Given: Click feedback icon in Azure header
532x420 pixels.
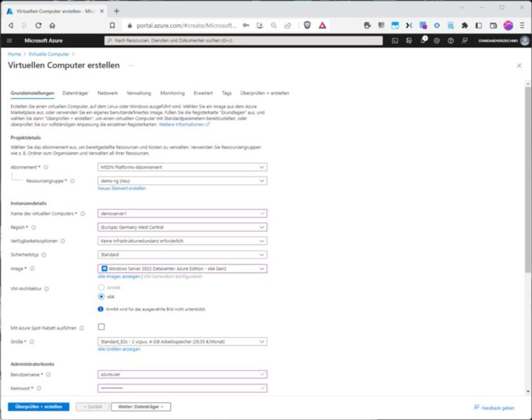Looking at the screenshot, I should click(464, 41).
